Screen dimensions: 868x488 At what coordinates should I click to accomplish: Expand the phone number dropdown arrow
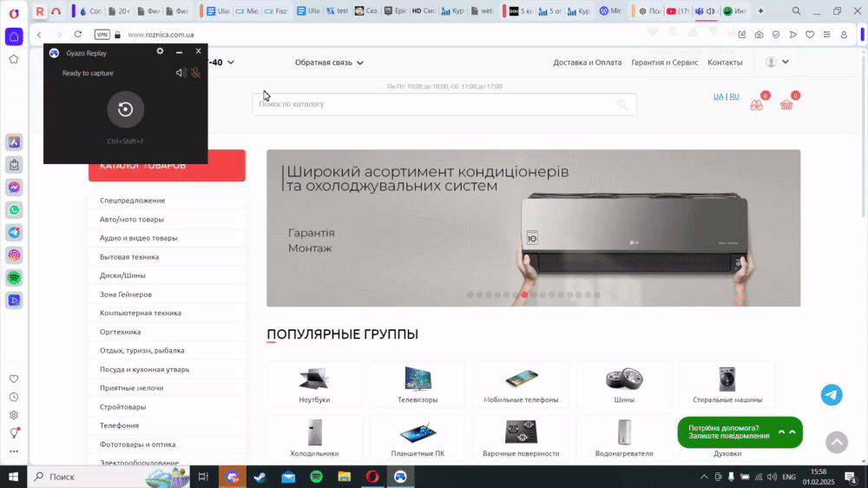click(x=231, y=63)
